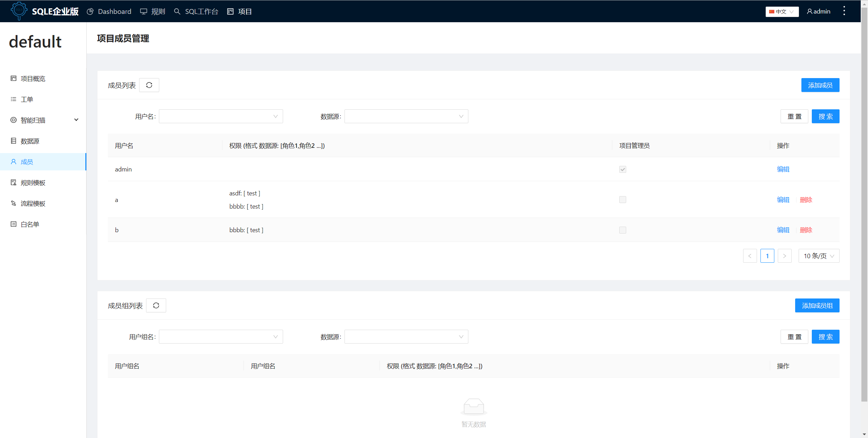Viewport: 868px width, 438px height.
Task: Click the SQLE企业版 logo icon
Action: point(19,11)
